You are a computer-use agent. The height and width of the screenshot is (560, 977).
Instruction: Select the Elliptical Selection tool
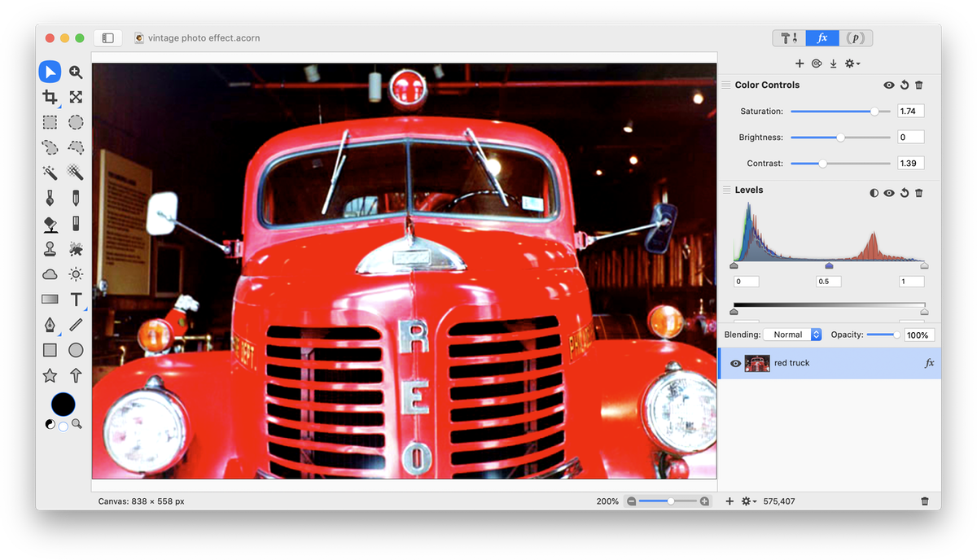76,122
